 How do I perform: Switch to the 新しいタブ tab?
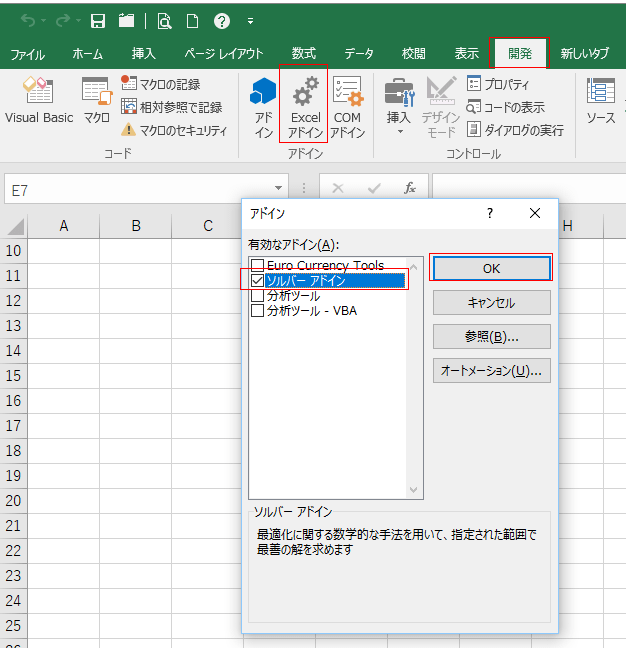584,54
